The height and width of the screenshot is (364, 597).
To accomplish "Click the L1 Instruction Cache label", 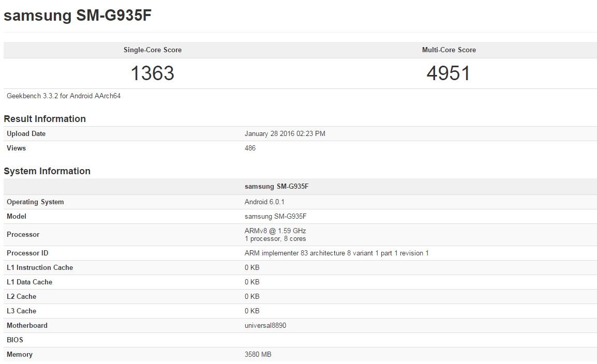I will tap(40, 268).
